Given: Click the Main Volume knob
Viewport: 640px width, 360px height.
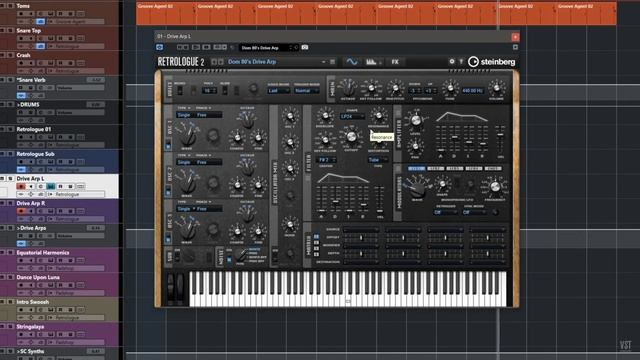Looking at the screenshot, I should [x=496, y=88].
